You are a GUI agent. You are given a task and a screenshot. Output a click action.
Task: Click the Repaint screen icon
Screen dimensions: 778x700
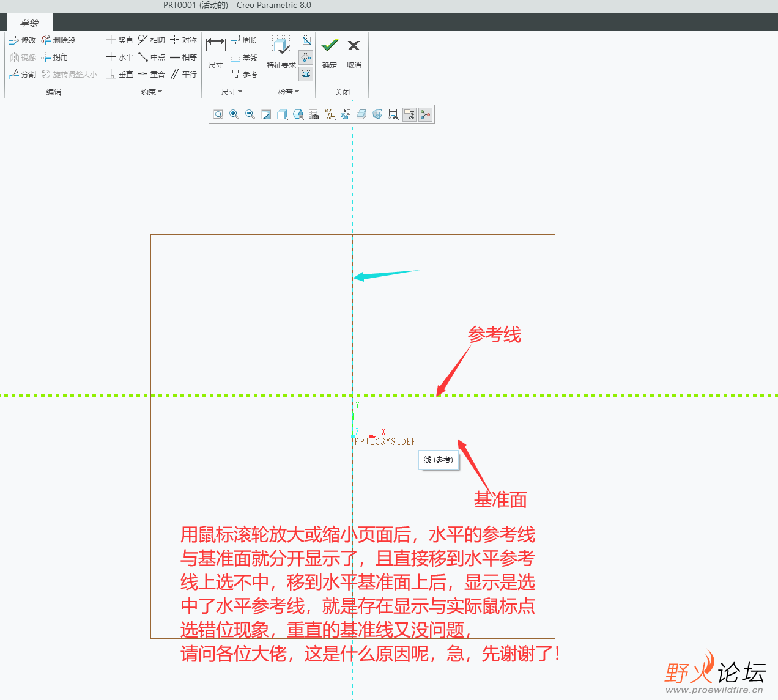(x=266, y=115)
